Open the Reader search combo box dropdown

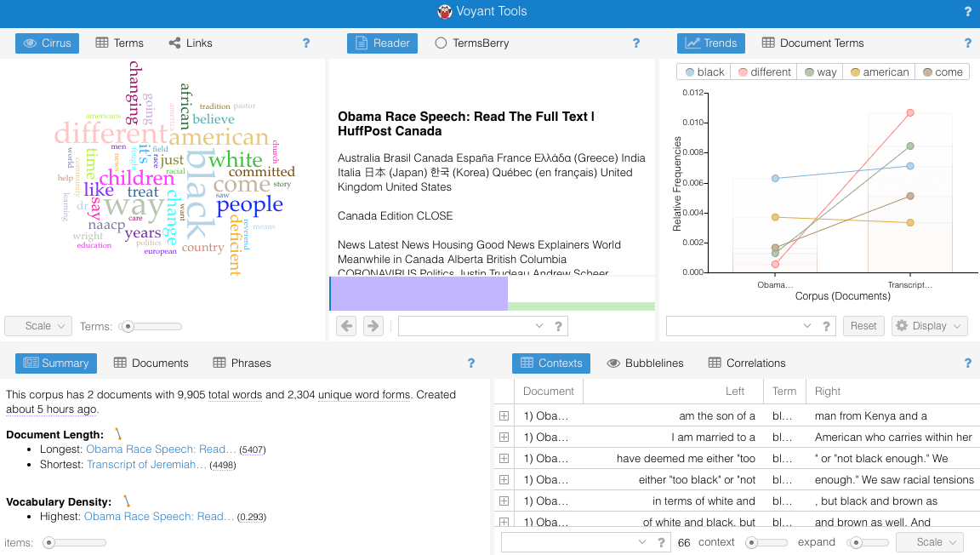[x=538, y=326]
